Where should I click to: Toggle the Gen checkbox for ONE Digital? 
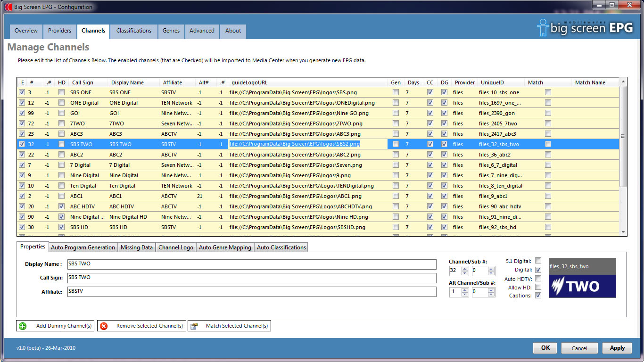pos(396,103)
